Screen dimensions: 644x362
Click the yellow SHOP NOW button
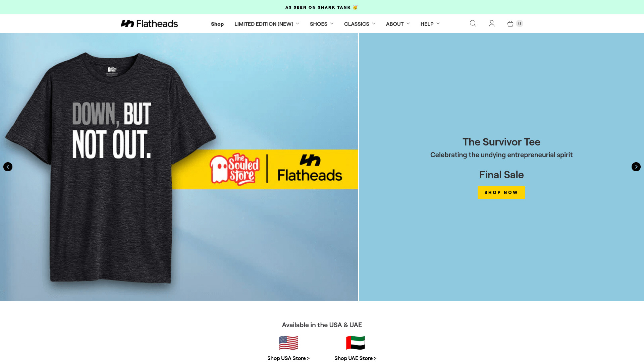point(501,192)
